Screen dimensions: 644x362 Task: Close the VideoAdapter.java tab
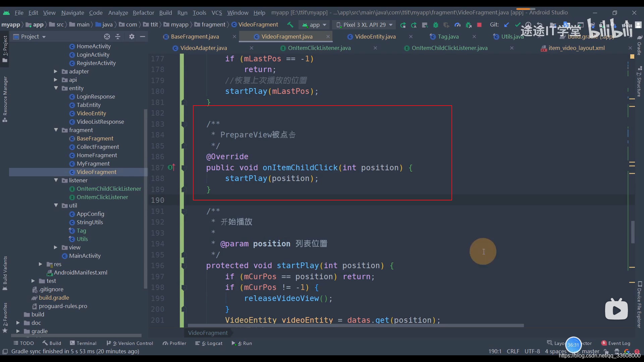(x=251, y=48)
